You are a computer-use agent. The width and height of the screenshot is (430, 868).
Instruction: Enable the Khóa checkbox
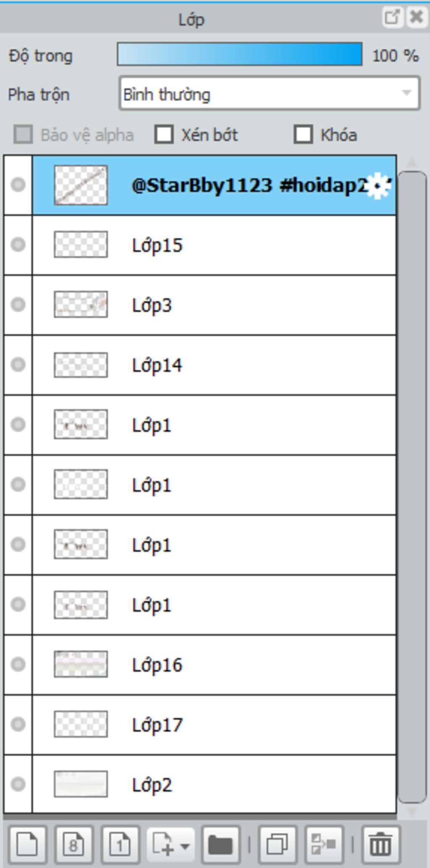(x=303, y=135)
